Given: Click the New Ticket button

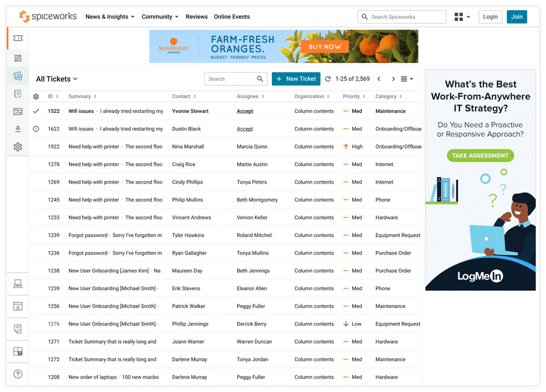Looking at the screenshot, I should (296, 79).
